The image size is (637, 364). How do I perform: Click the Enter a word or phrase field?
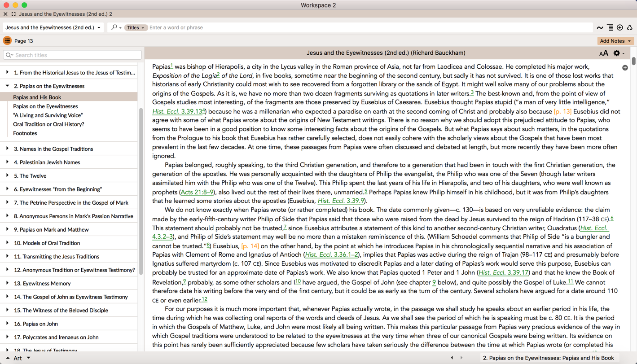(370, 28)
